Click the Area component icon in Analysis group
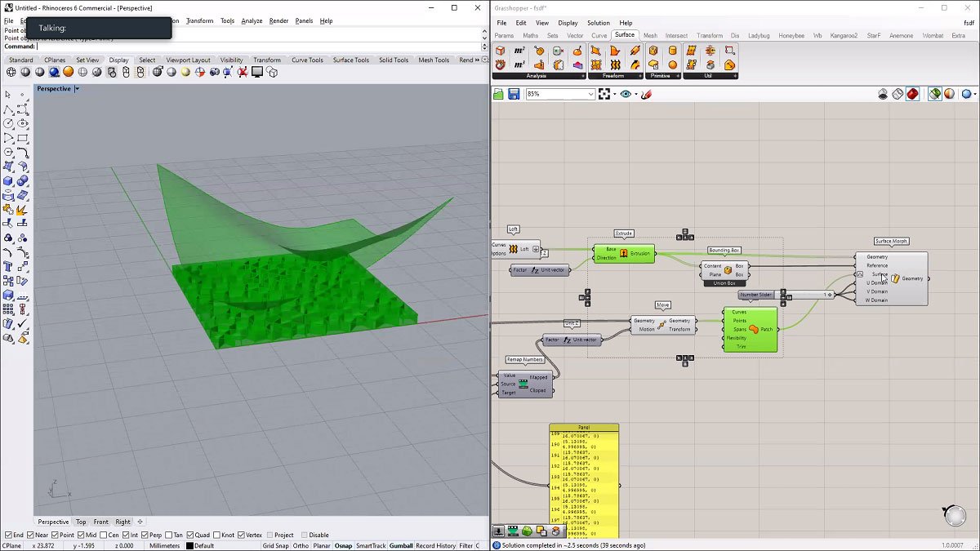The height and width of the screenshot is (551, 980). click(519, 50)
